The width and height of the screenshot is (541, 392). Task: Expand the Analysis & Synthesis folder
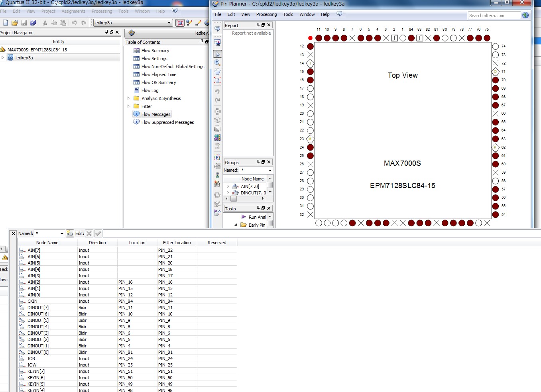(x=128, y=98)
